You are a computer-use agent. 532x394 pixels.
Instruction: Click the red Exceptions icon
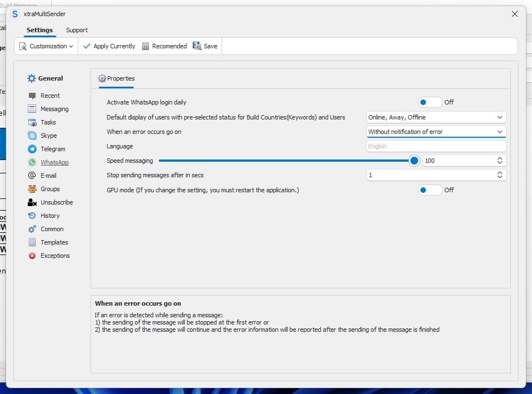(x=32, y=256)
